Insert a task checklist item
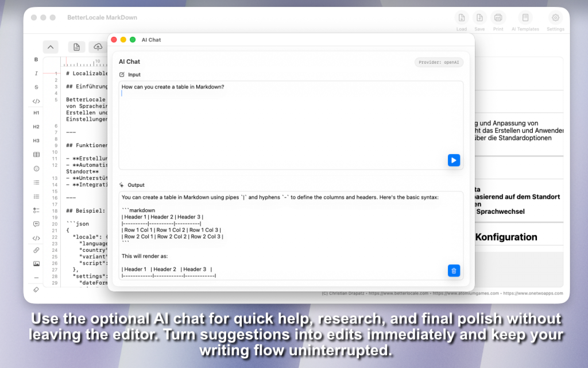The height and width of the screenshot is (368, 588). [x=36, y=210]
